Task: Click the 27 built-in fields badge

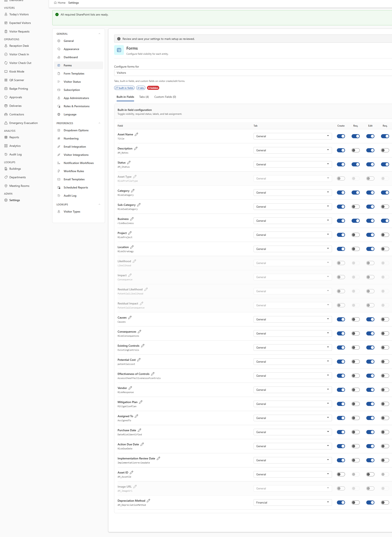Action: [124, 88]
